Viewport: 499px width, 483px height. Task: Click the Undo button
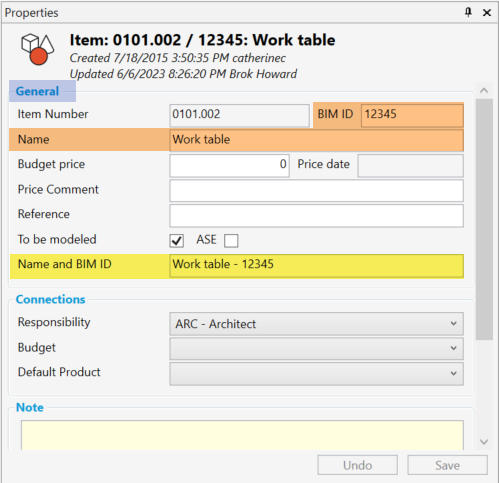(357, 465)
